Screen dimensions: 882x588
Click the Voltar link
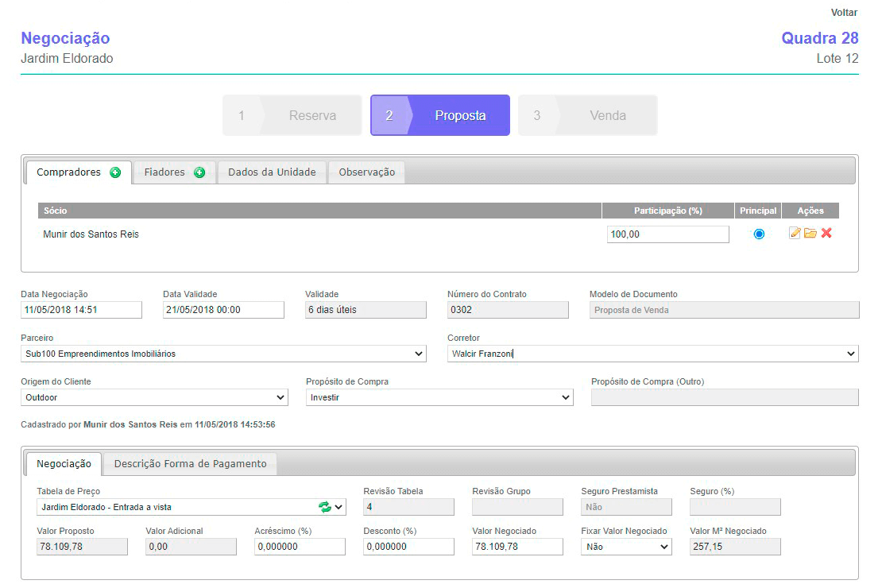[844, 13]
